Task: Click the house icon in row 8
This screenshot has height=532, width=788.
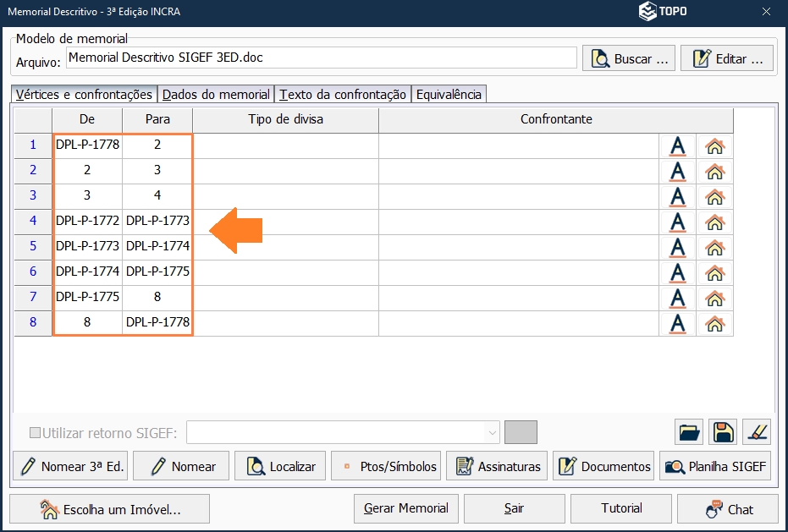Action: pyautogui.click(x=714, y=324)
